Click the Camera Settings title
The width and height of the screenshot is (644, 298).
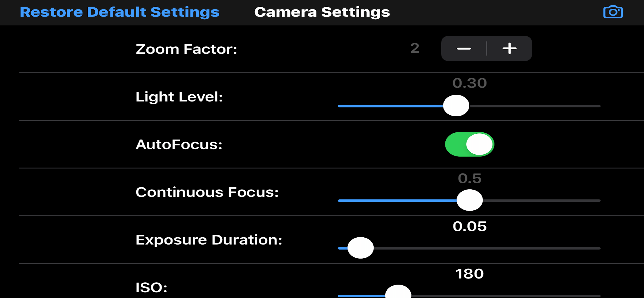tap(322, 12)
